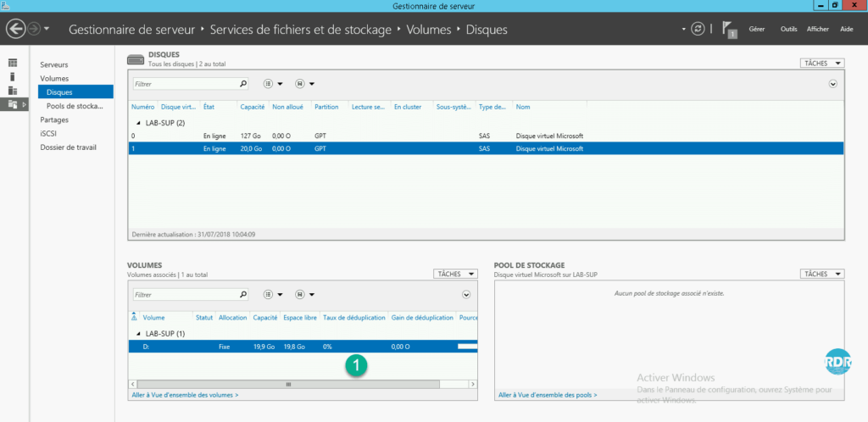Click the all servers icon in left strip
Image resolution: width=868 pixels, height=422 pixels.
point(13,91)
